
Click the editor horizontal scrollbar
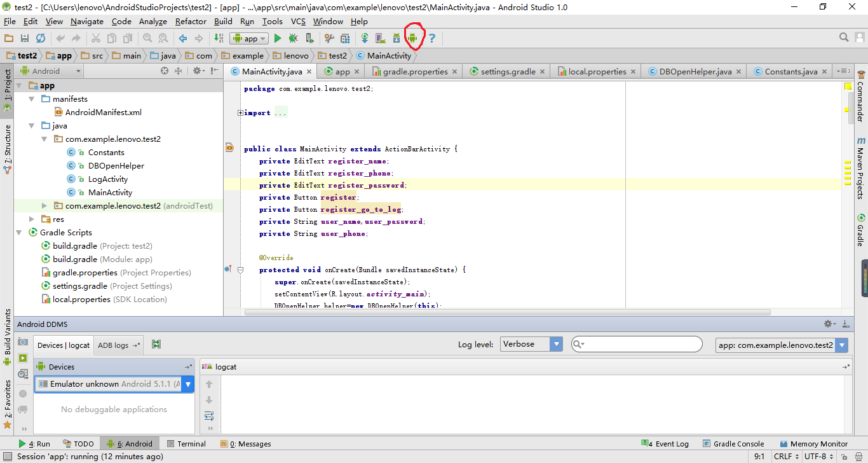(x=507, y=312)
